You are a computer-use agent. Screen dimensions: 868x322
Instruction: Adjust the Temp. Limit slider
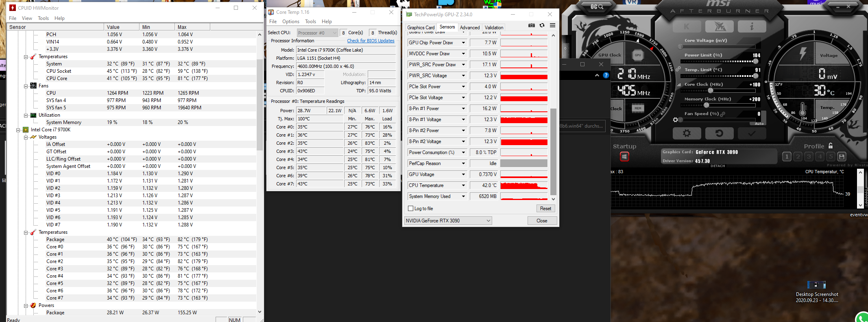[x=719, y=76]
